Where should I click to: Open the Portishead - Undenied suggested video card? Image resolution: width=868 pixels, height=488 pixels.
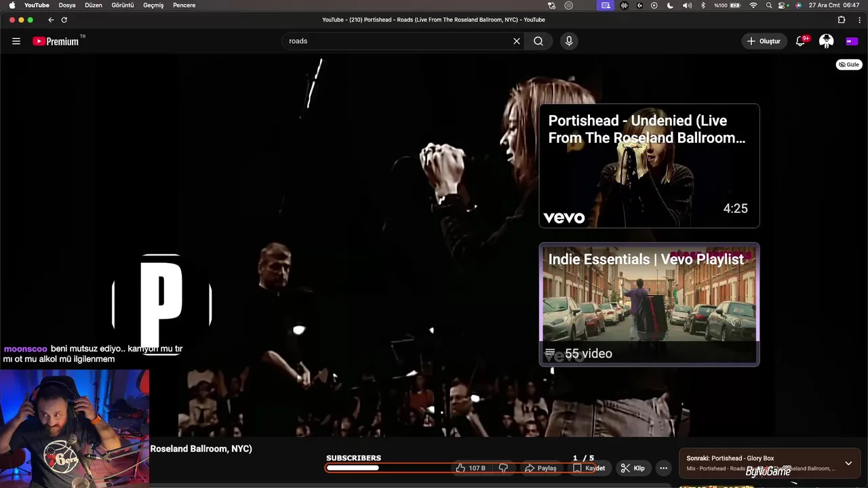649,165
